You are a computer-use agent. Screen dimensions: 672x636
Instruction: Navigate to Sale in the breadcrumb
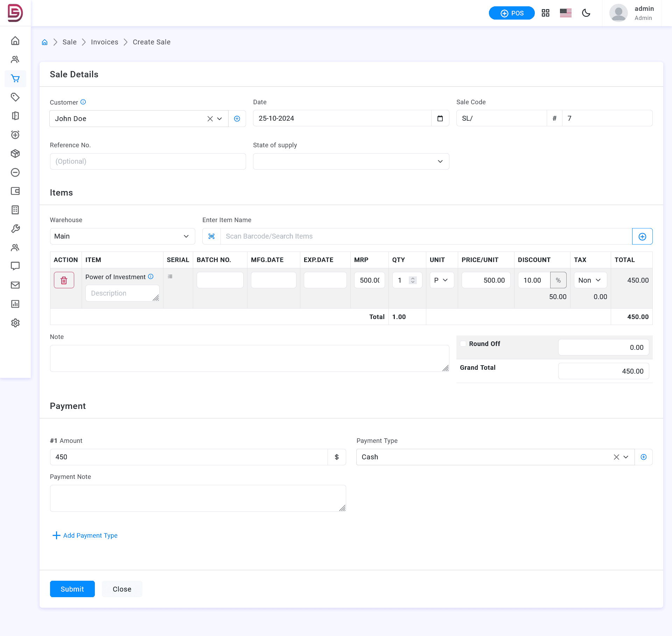pyautogui.click(x=69, y=42)
